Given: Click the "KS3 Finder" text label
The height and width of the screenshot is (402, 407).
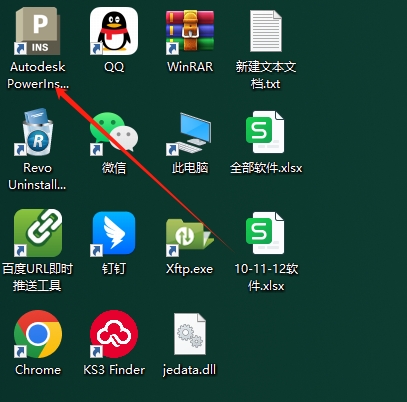Looking at the screenshot, I should click(x=114, y=370).
